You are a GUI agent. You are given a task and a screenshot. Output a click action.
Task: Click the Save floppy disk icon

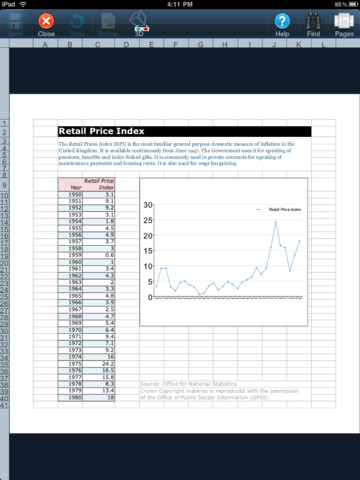[x=15, y=21]
